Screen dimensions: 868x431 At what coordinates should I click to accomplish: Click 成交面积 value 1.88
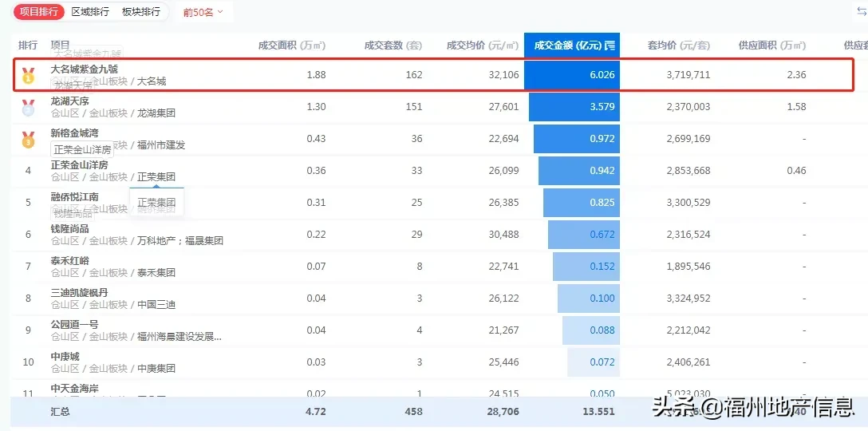[316, 75]
